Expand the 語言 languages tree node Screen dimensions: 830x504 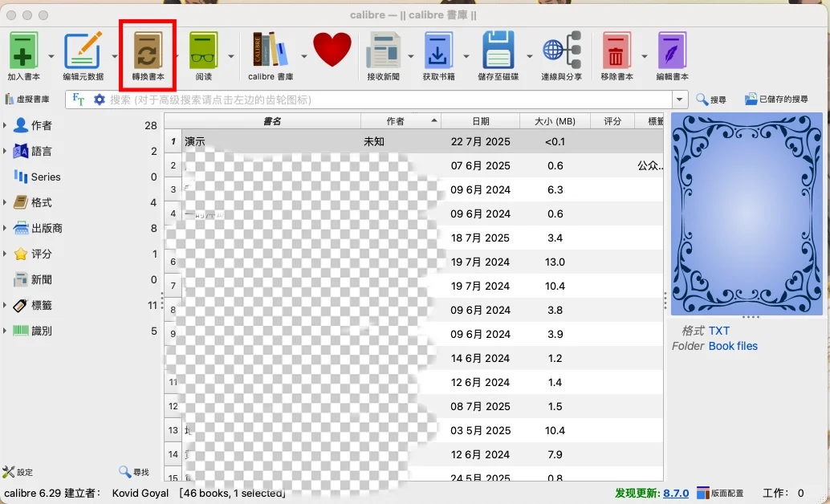click(x=5, y=152)
